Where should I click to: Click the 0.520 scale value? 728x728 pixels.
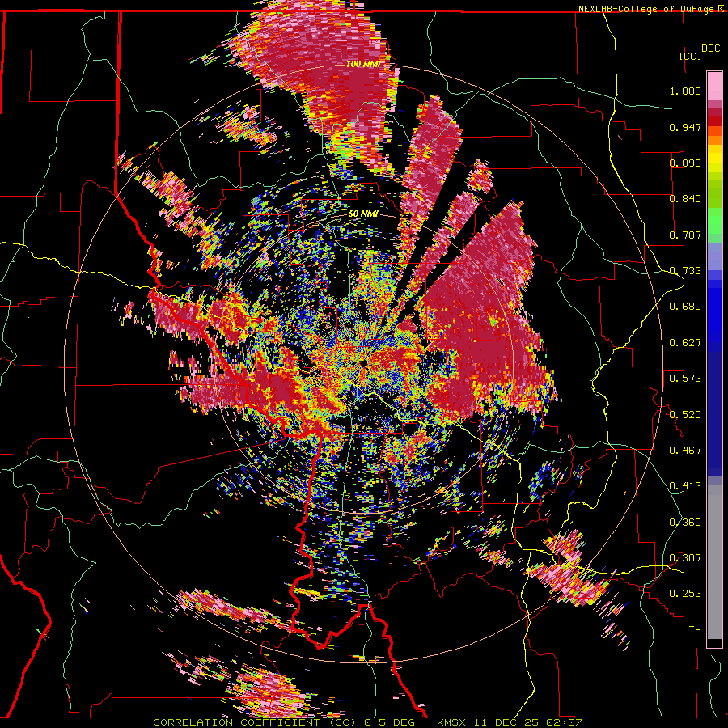point(685,415)
